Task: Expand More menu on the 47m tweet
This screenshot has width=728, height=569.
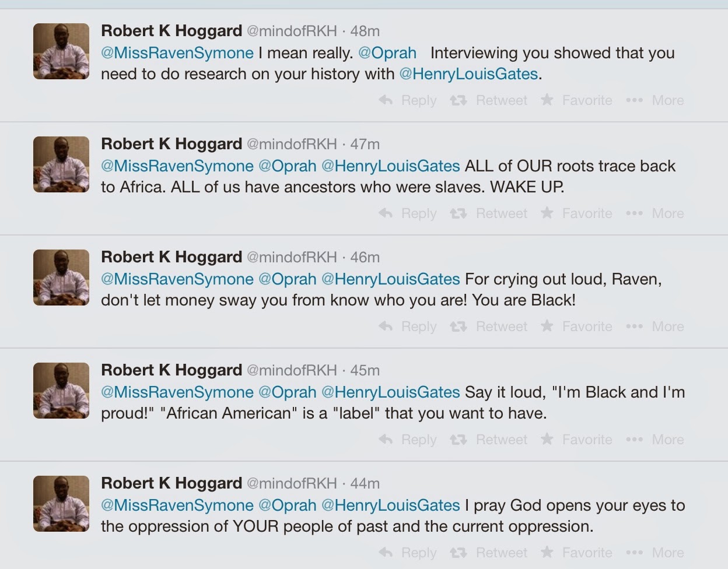Action: pos(654,213)
